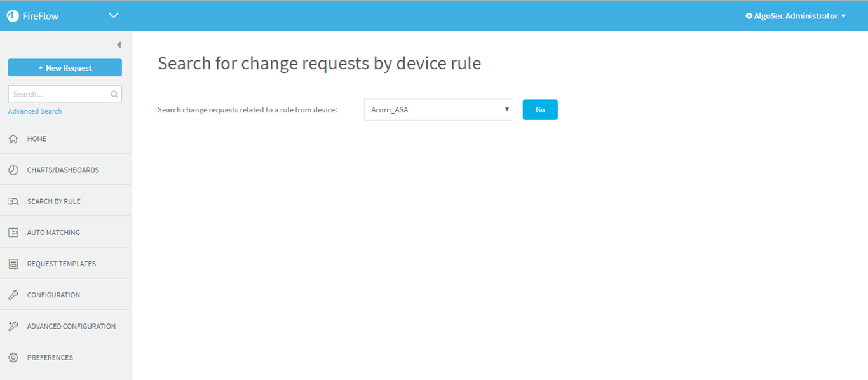This screenshot has height=380, width=868.
Task: Click the Charts/Dashboards pie icon
Action: [13, 170]
